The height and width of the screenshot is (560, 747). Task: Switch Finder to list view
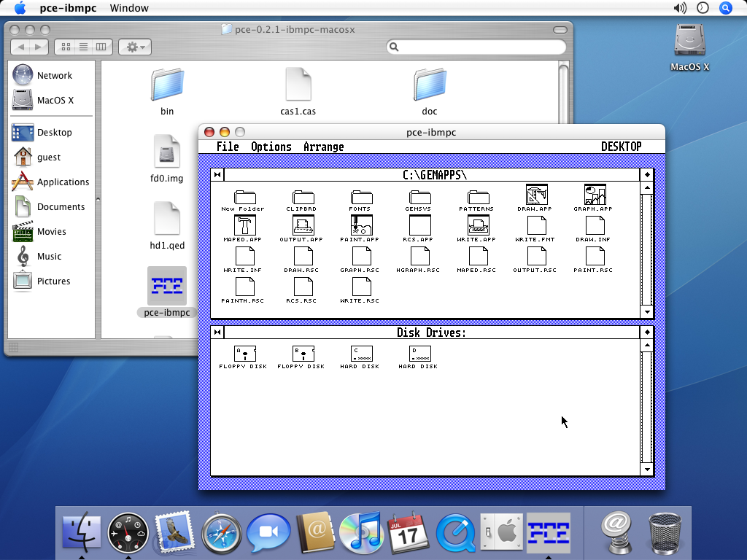[x=83, y=47]
